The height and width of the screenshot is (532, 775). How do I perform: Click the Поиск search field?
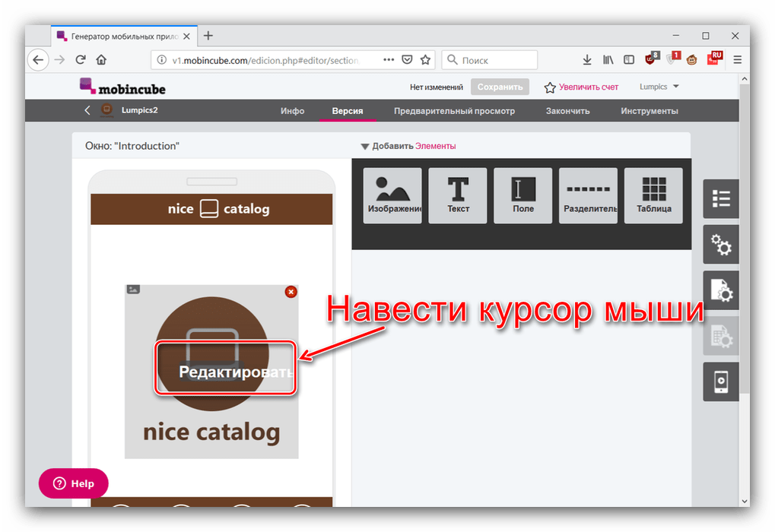pyautogui.click(x=489, y=60)
